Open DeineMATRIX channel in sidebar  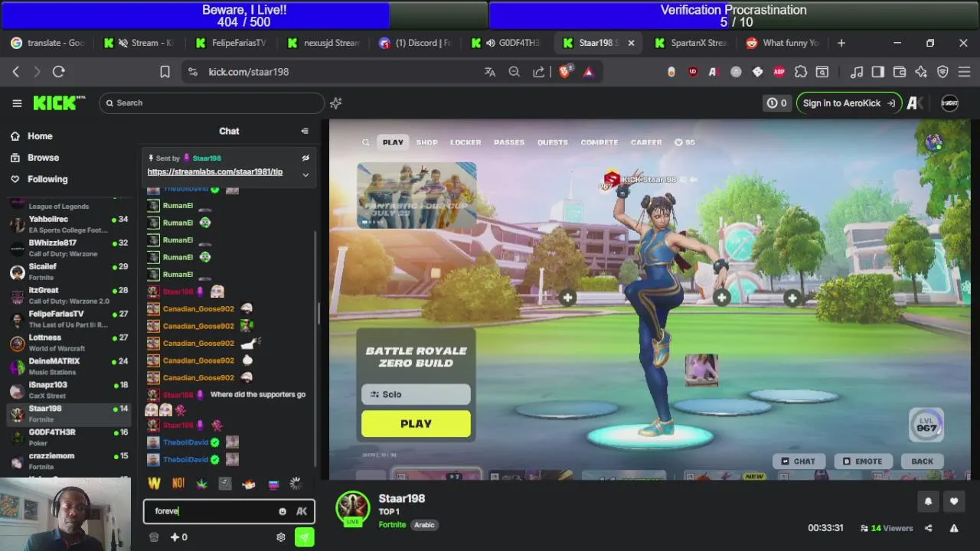[69, 367]
